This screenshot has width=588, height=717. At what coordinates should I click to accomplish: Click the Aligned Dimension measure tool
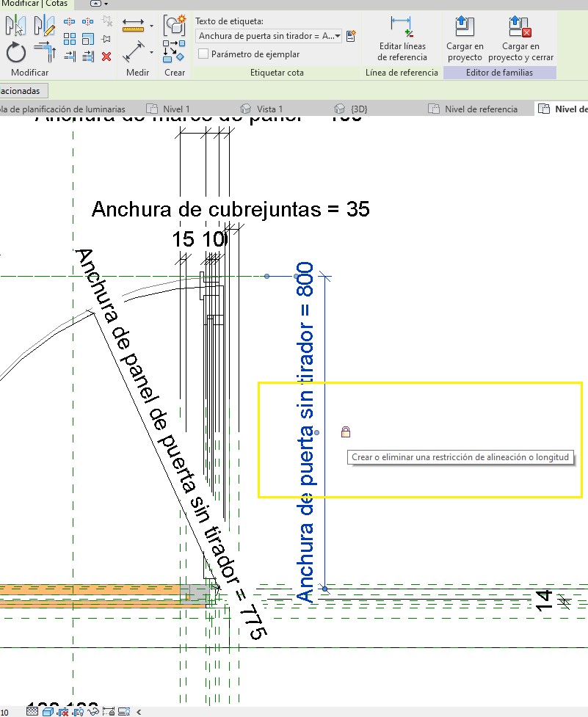(134, 53)
